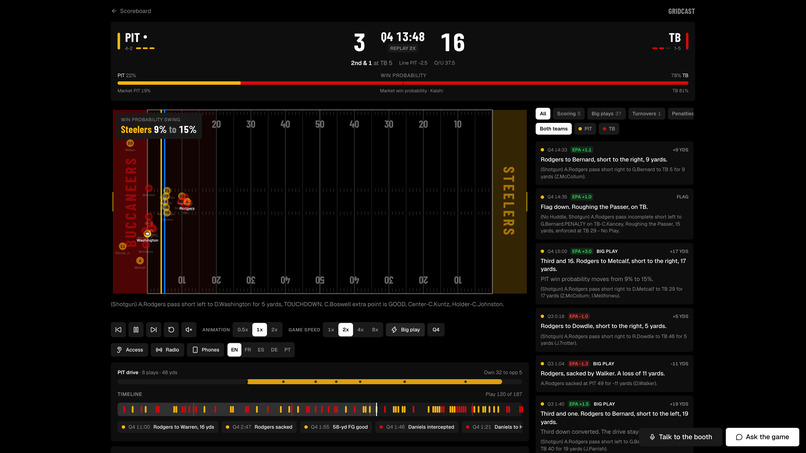Filter play feed to PIT only

[x=585, y=129]
